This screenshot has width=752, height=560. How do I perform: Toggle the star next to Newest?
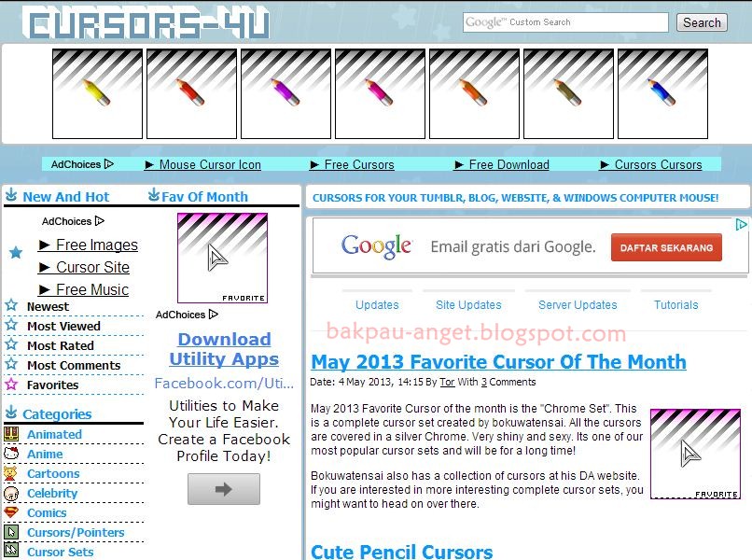(13, 306)
